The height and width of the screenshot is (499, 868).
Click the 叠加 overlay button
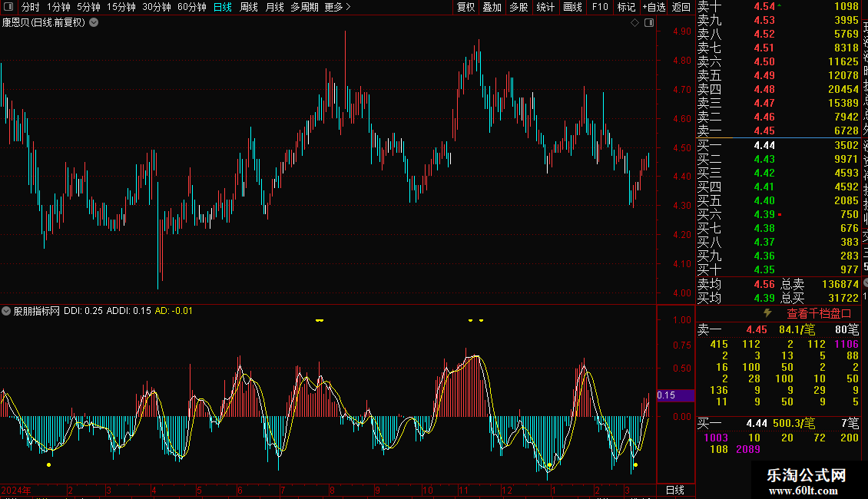click(492, 7)
